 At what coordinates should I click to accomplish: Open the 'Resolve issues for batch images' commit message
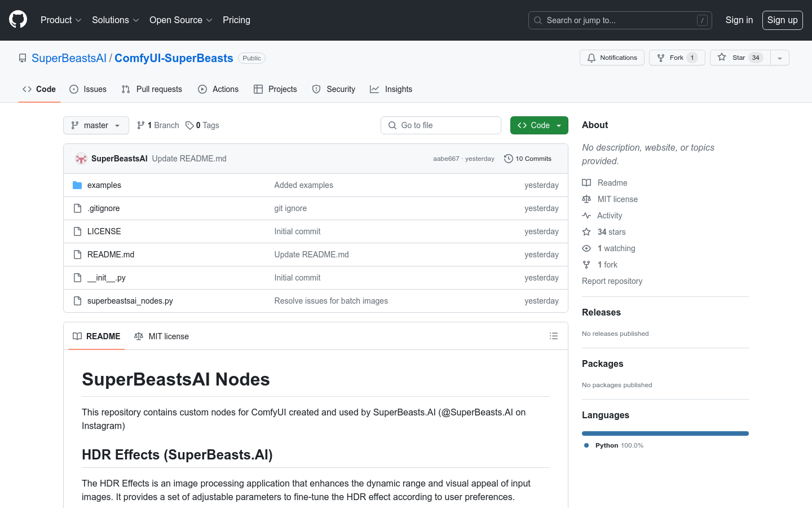[x=331, y=301]
